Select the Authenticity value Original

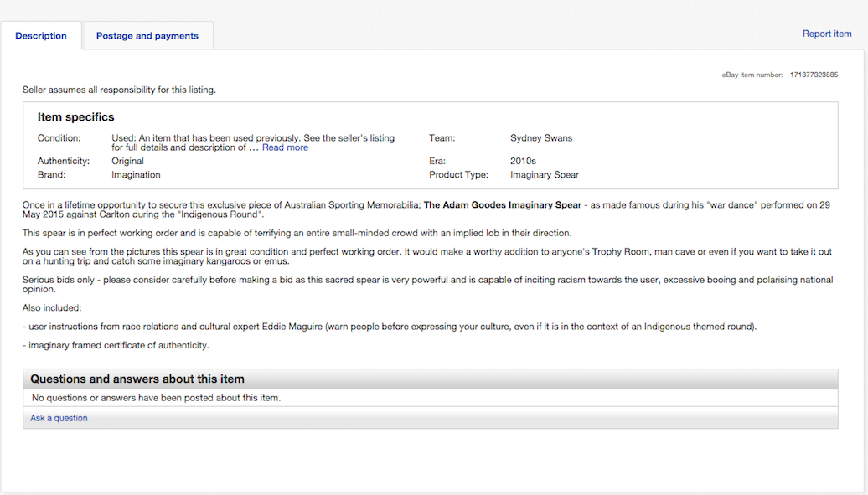pyautogui.click(x=127, y=161)
